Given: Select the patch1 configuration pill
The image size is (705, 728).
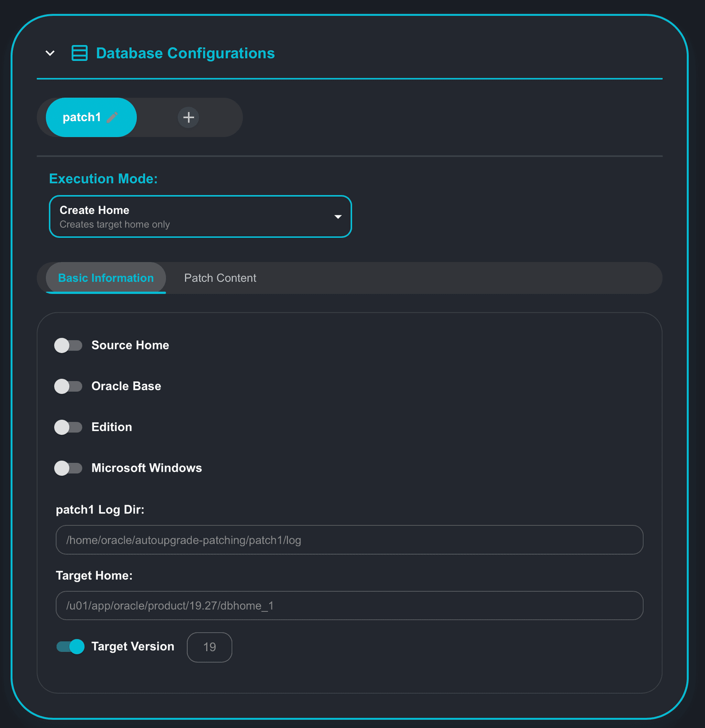Looking at the screenshot, I should coord(82,117).
